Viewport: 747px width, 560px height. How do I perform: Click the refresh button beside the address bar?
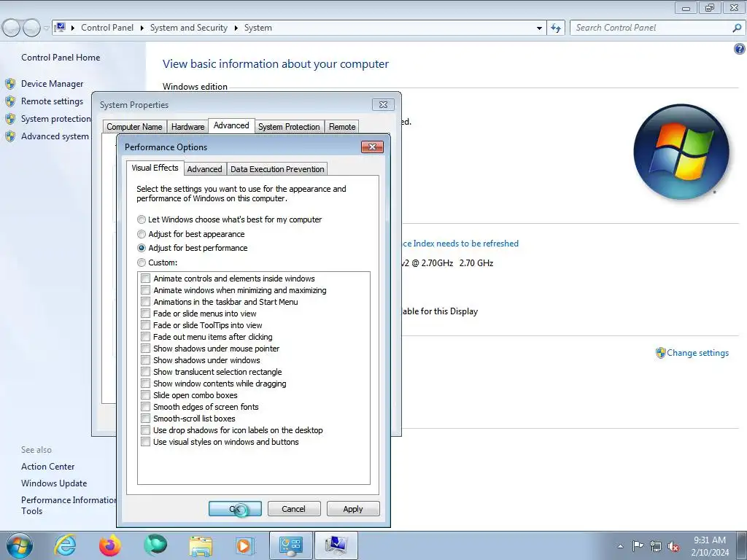pyautogui.click(x=556, y=28)
